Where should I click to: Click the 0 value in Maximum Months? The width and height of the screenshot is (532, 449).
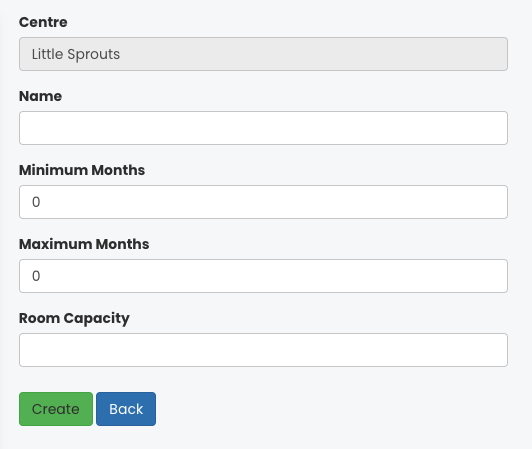(x=36, y=276)
